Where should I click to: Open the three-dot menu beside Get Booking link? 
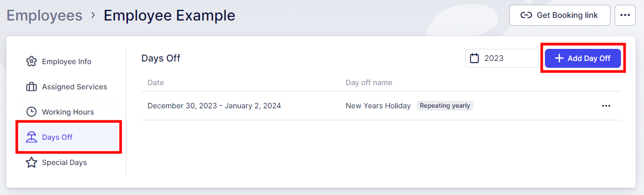625,15
